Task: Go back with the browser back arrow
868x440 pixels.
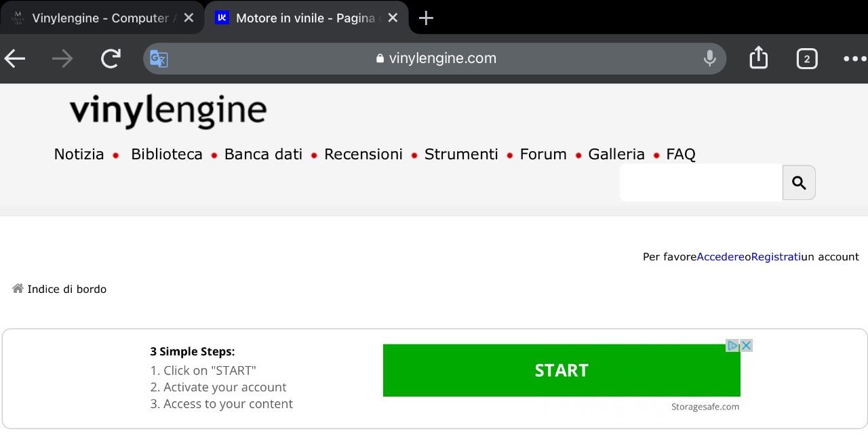Action: (15, 59)
